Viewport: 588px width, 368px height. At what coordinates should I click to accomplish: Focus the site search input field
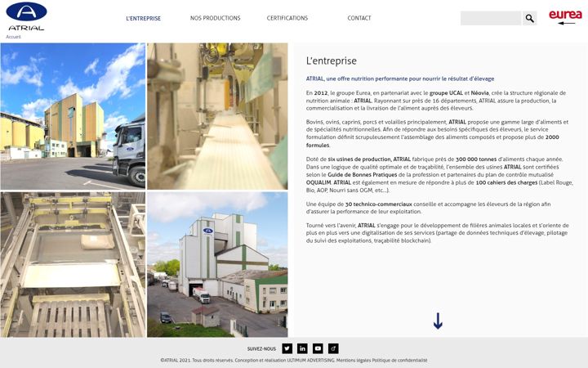(491, 18)
